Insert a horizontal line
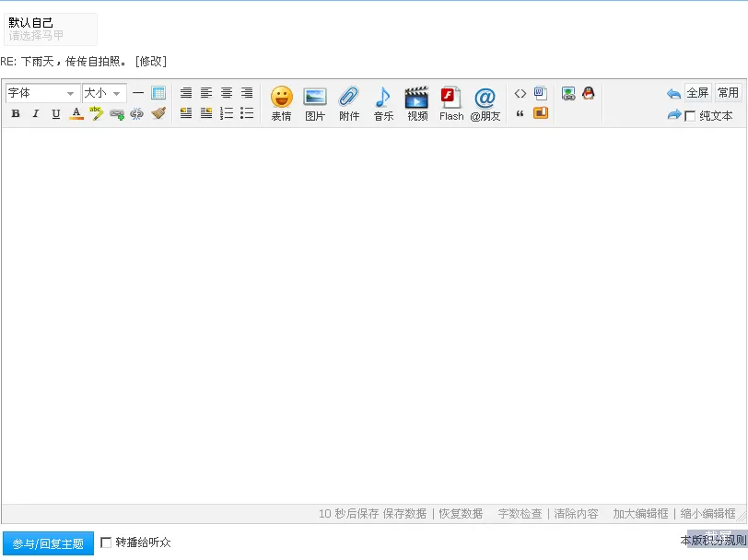This screenshot has width=748, height=560. tap(138, 92)
